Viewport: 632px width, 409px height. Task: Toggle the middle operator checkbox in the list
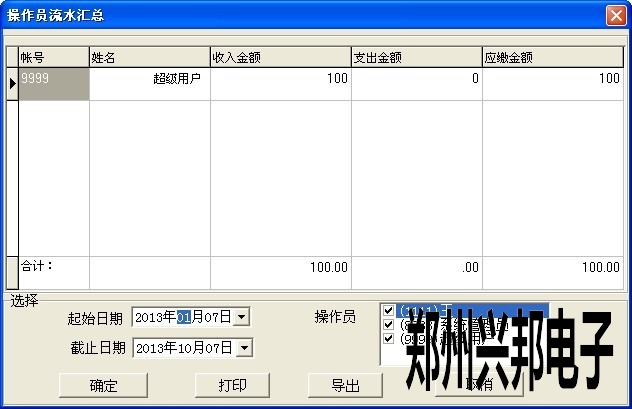pos(389,324)
